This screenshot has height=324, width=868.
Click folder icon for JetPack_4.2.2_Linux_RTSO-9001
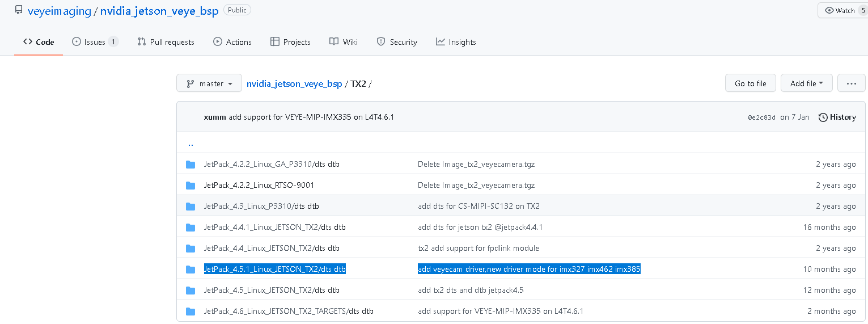point(190,186)
